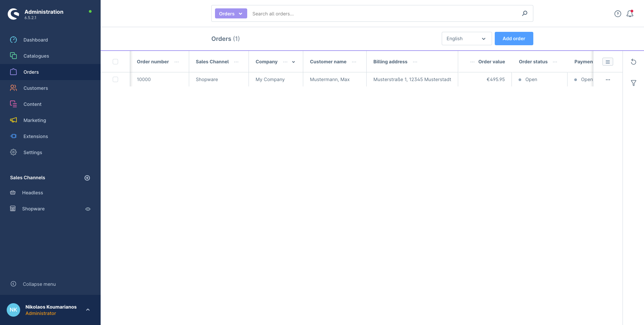Image resolution: width=644 pixels, height=325 pixels.
Task: Select the checkbox for order 10000
Action: pyautogui.click(x=115, y=79)
